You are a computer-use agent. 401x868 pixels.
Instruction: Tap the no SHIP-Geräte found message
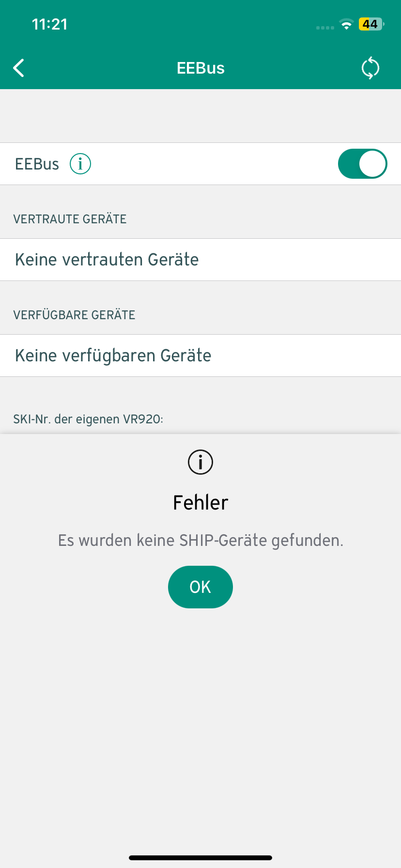pyautogui.click(x=200, y=540)
